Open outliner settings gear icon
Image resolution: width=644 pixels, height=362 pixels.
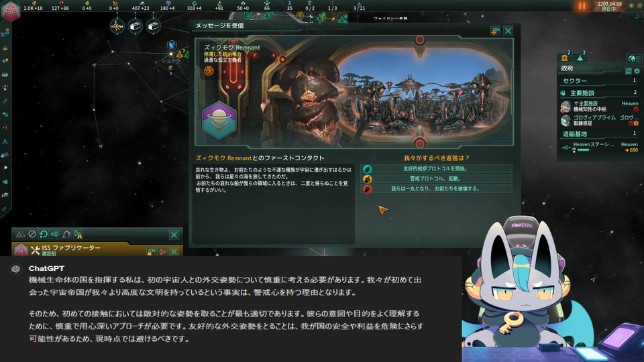(x=637, y=71)
